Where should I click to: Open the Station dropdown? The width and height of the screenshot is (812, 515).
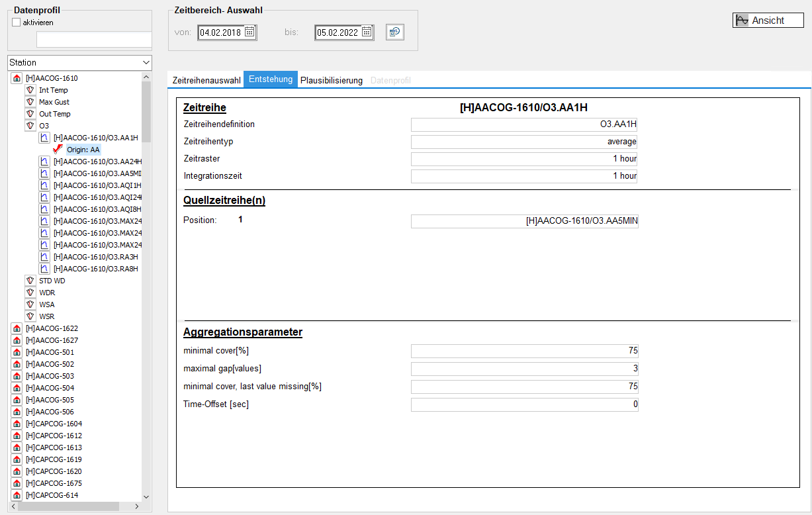click(146, 62)
